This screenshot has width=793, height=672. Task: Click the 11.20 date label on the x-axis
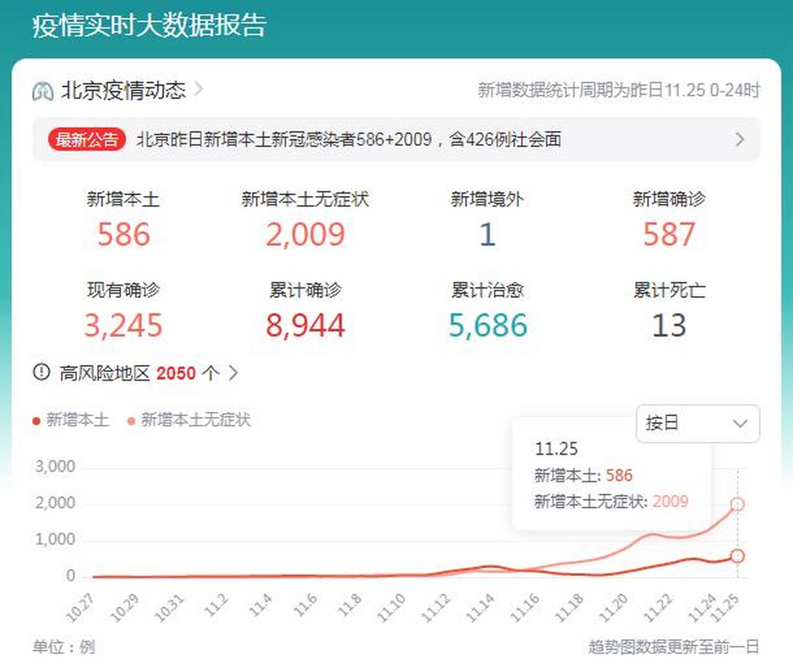click(613, 607)
